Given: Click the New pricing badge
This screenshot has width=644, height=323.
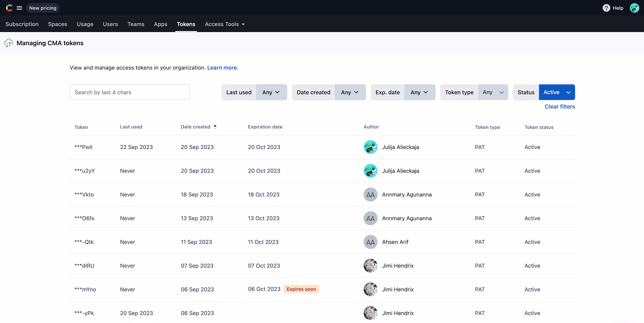Looking at the screenshot, I should coord(43,8).
